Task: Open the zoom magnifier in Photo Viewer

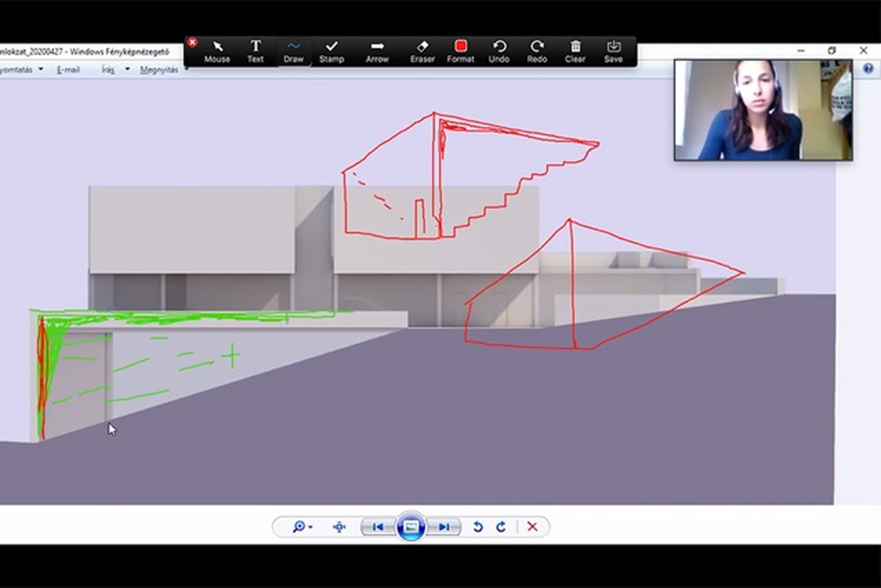Action: tap(302, 527)
